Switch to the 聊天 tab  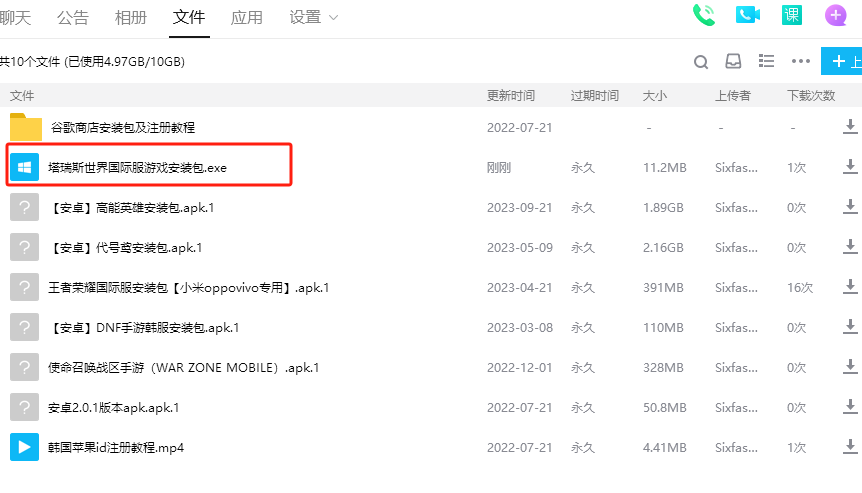(x=15, y=17)
